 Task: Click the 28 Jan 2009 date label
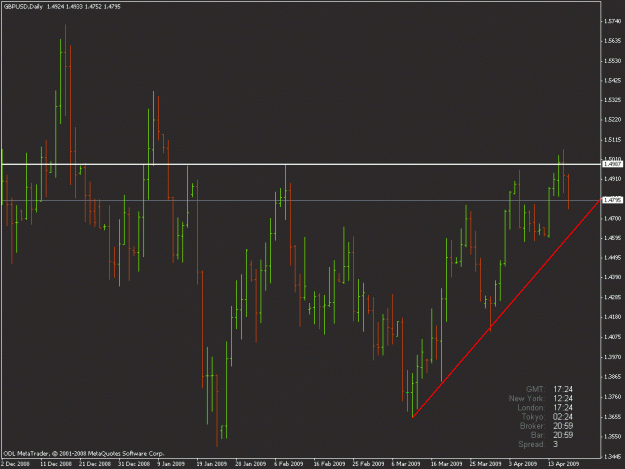point(251,464)
